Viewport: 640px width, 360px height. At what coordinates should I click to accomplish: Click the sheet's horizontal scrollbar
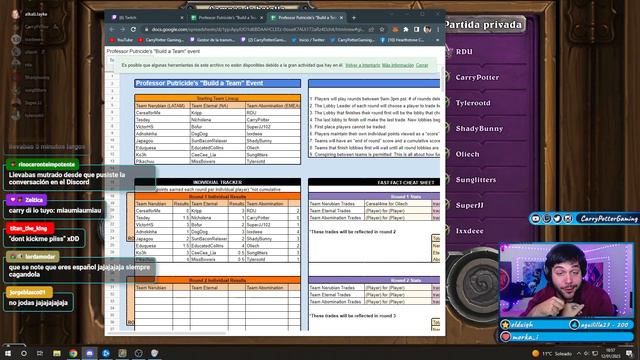[167, 333]
